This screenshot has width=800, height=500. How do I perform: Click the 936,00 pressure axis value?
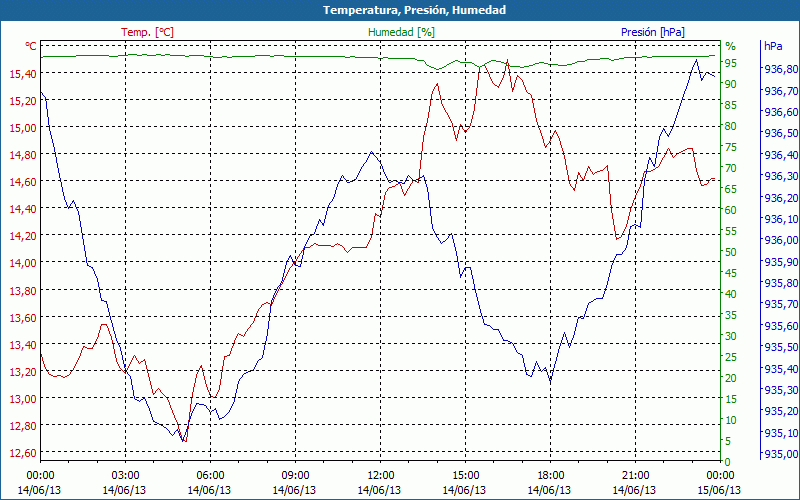[x=781, y=240]
